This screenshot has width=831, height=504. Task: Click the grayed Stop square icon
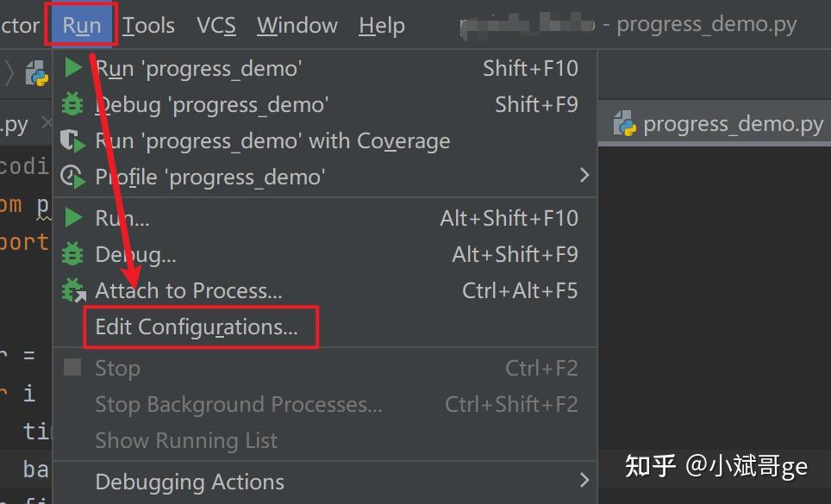point(72,367)
